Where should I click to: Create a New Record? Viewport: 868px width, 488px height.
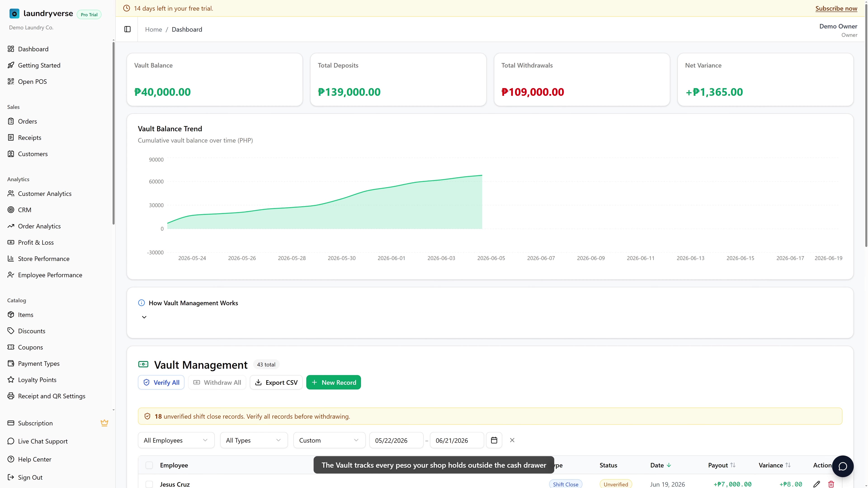334,382
